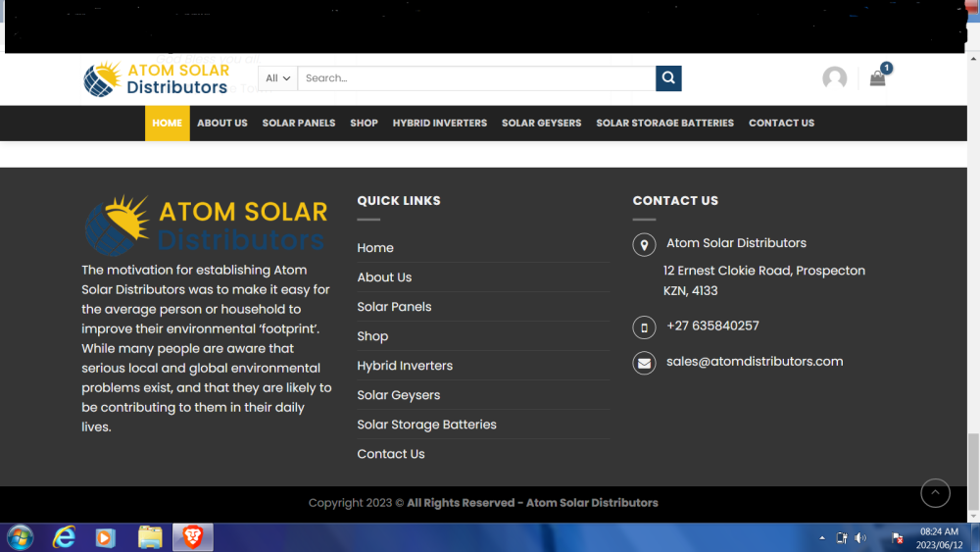Click the +27 635840257 phone number
980x552 pixels.
coord(712,326)
